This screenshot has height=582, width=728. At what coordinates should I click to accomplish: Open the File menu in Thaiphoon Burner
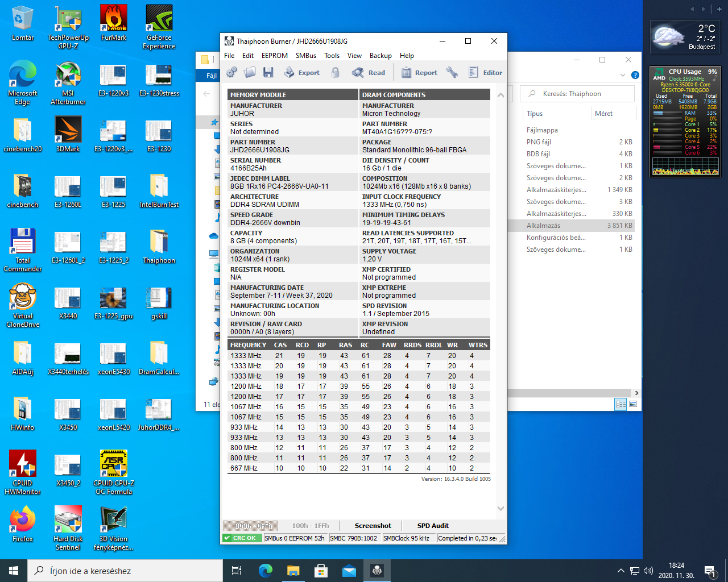(229, 56)
